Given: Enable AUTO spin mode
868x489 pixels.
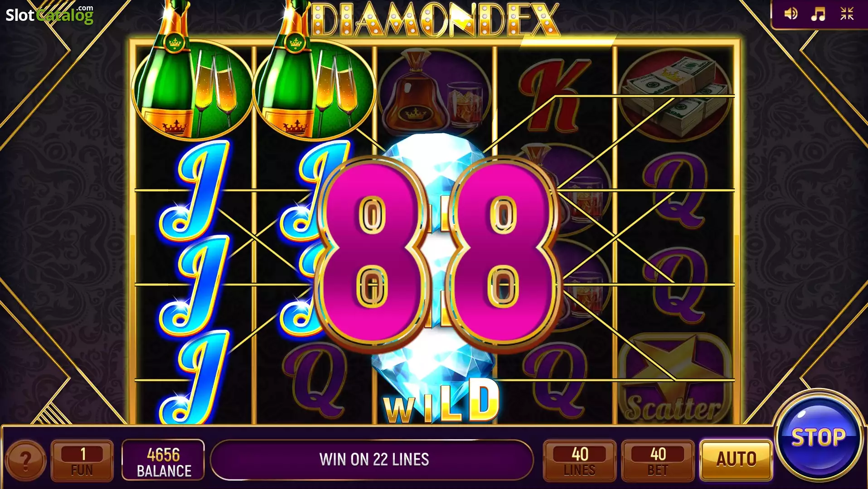Looking at the screenshot, I should (736, 460).
